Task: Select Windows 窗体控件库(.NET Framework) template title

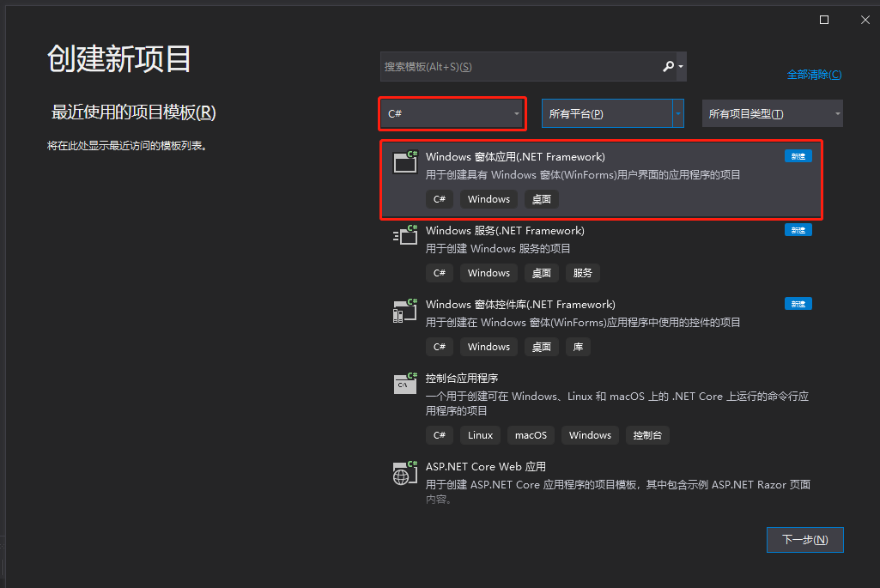Action: click(x=520, y=305)
